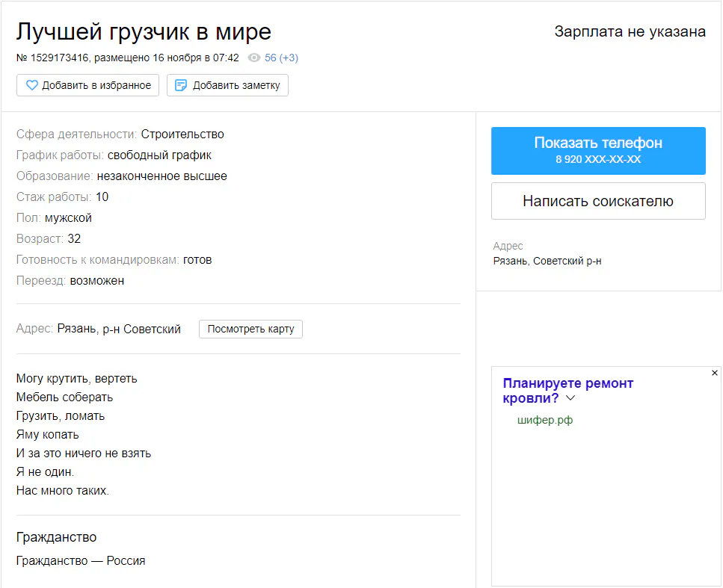723x588 pixels.
Task: Click the Строительство field value
Action: tap(182, 134)
